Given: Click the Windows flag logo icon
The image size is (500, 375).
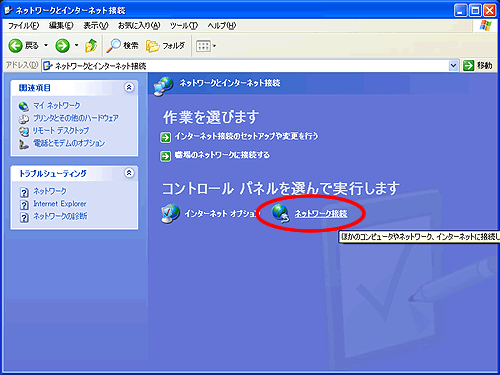Looking at the screenshot, I should [485, 26].
